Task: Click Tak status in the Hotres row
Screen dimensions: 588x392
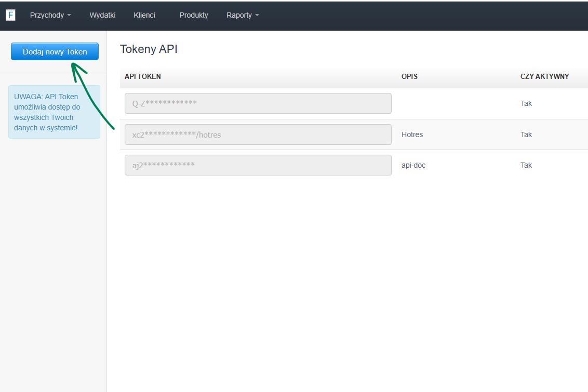Action: 526,134
